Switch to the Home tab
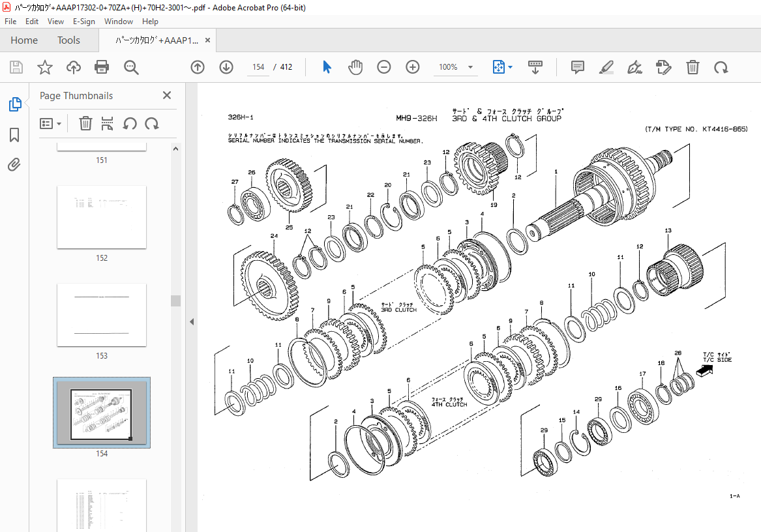 (24, 40)
